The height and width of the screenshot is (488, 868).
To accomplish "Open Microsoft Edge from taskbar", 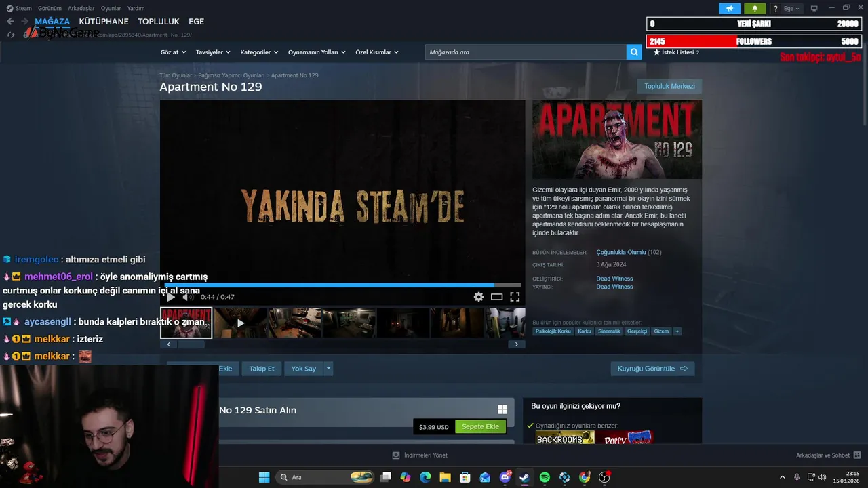I will coord(425,477).
